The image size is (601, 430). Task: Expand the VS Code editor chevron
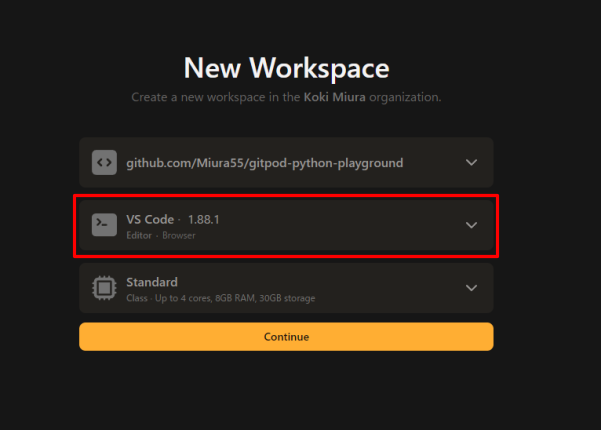pyautogui.click(x=472, y=225)
